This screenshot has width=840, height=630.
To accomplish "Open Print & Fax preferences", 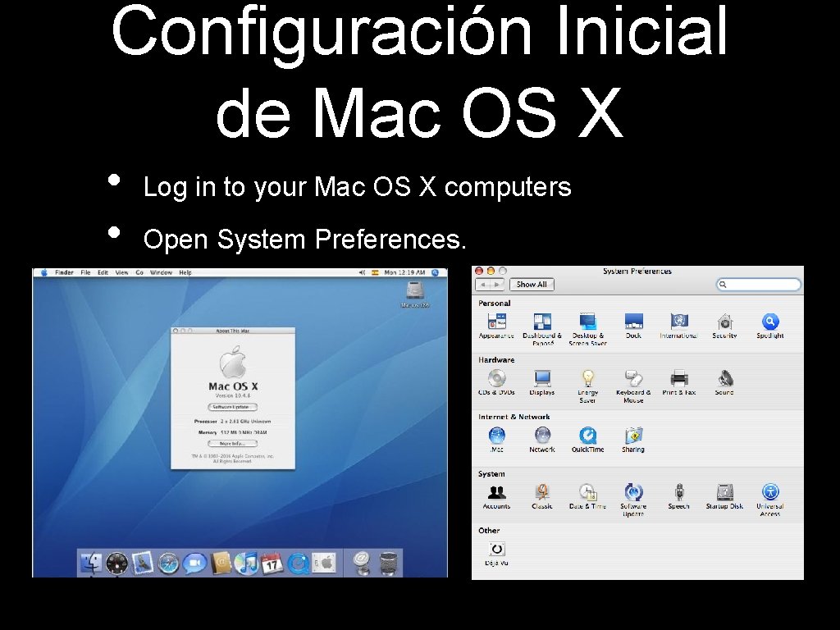I will (x=678, y=382).
